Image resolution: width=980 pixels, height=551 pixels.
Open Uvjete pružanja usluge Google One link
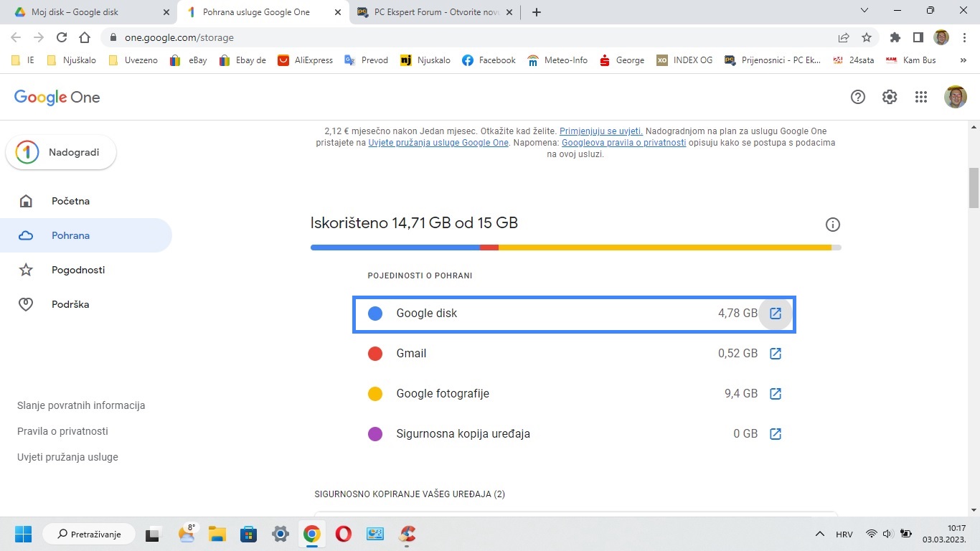point(438,143)
